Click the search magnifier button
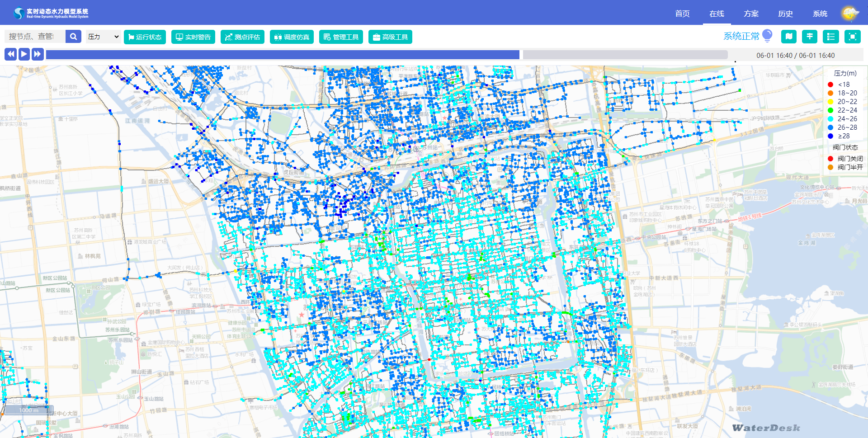This screenshot has width=868, height=438. click(x=73, y=37)
